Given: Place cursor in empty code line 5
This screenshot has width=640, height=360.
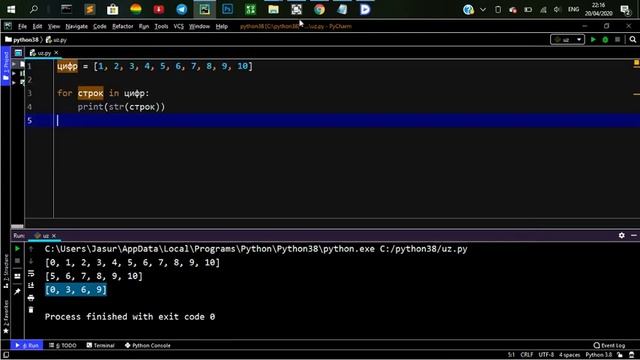Looking at the screenshot, I should tap(347, 120).
